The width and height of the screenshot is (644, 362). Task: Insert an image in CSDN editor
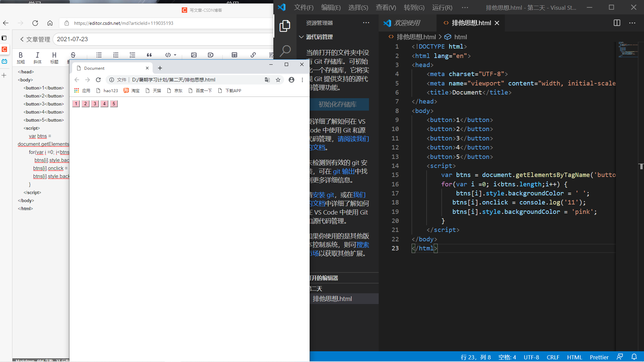tap(194, 55)
